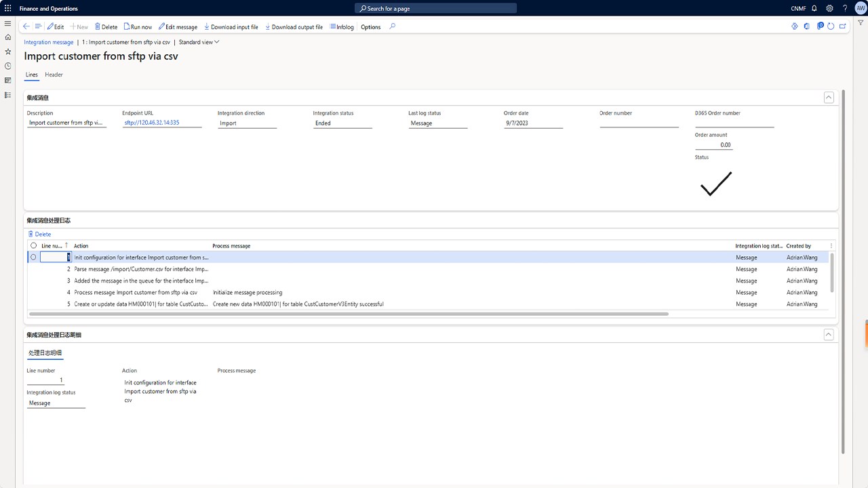The height and width of the screenshot is (488, 868).
Task: Show the list pane icon beside back arrow
Action: (x=38, y=26)
